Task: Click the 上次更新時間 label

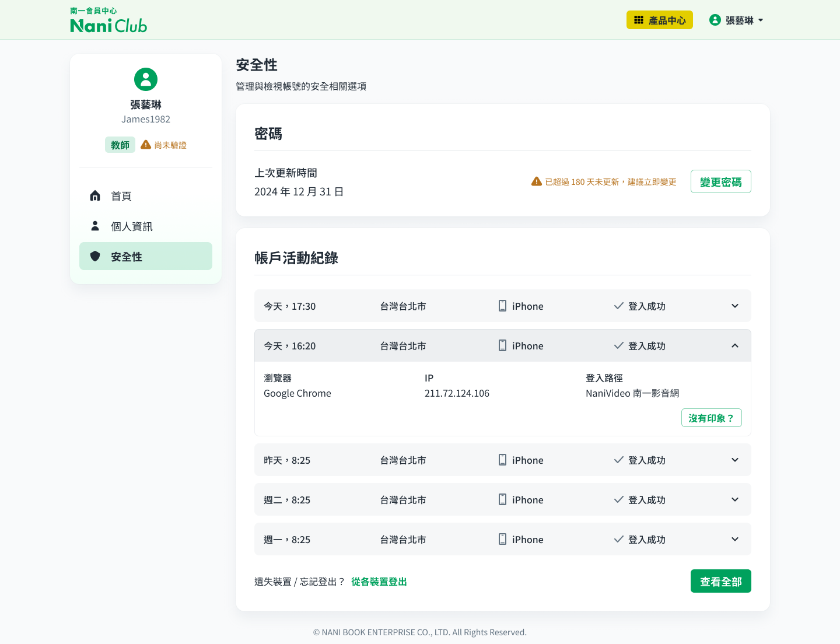Action: 286,173
